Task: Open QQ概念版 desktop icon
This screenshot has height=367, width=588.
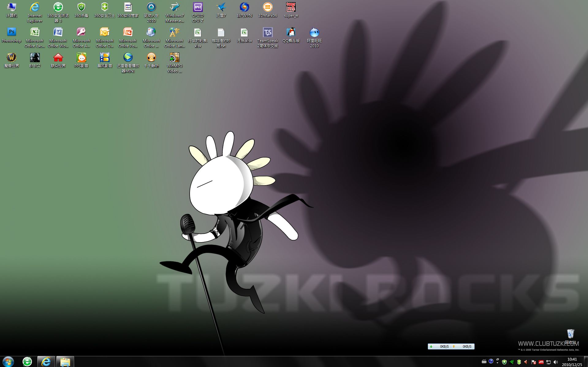Action: [291, 35]
